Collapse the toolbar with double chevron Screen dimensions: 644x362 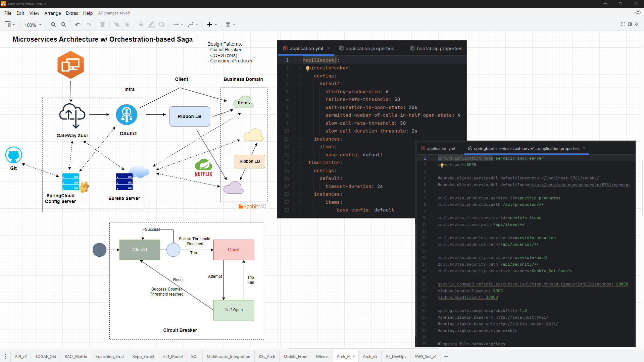(x=637, y=24)
